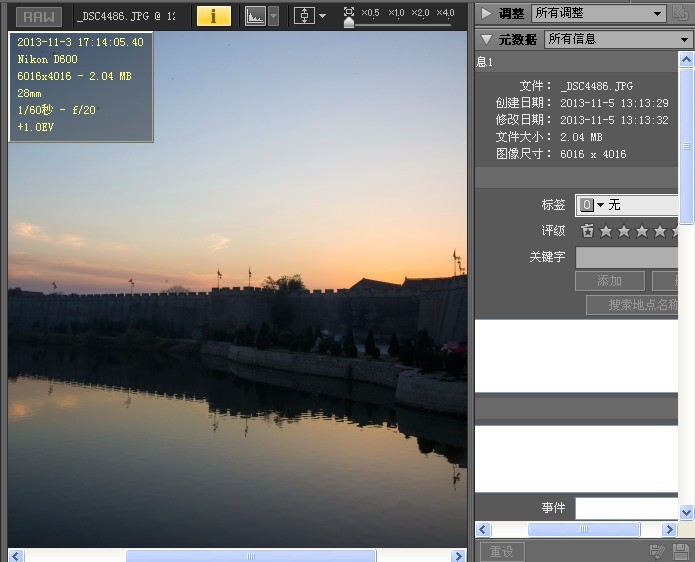Click the _DSC4486.JPG title in toolbar
The image size is (695, 562).
(126, 16)
